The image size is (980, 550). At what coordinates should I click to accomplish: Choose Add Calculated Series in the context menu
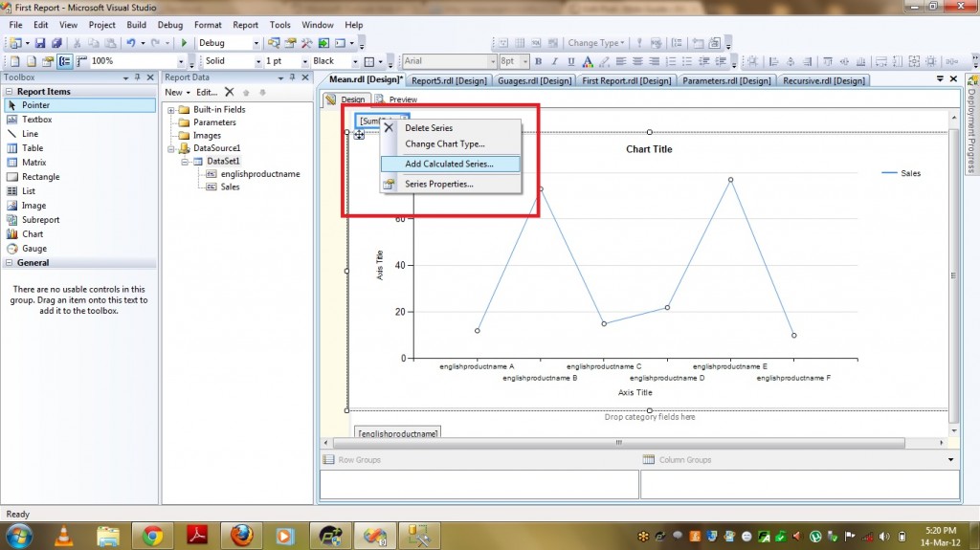click(449, 164)
